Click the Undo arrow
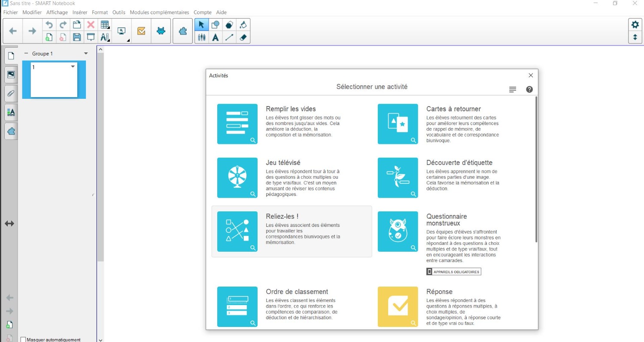The width and height of the screenshot is (644, 342). 49,25
